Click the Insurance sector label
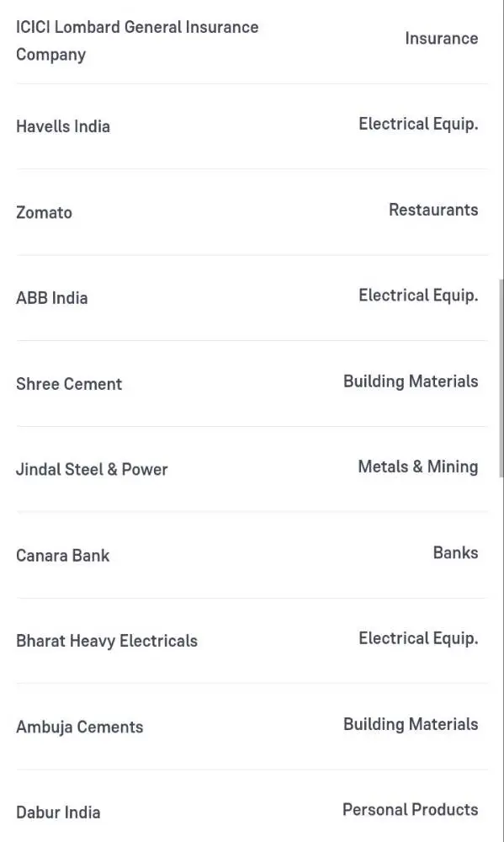504x842 pixels. pos(441,39)
